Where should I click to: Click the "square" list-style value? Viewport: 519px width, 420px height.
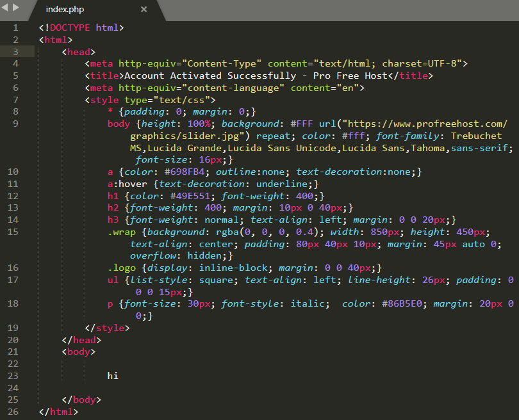216,280
